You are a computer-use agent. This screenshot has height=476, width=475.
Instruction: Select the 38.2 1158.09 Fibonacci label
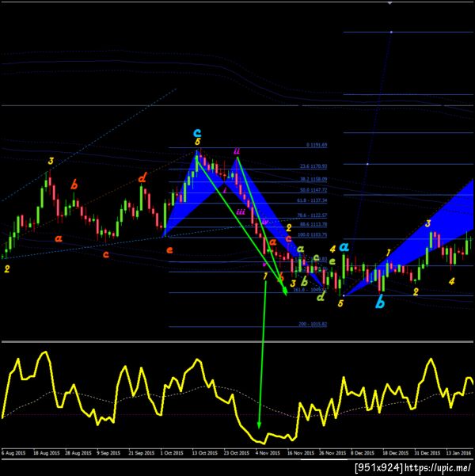(x=313, y=179)
